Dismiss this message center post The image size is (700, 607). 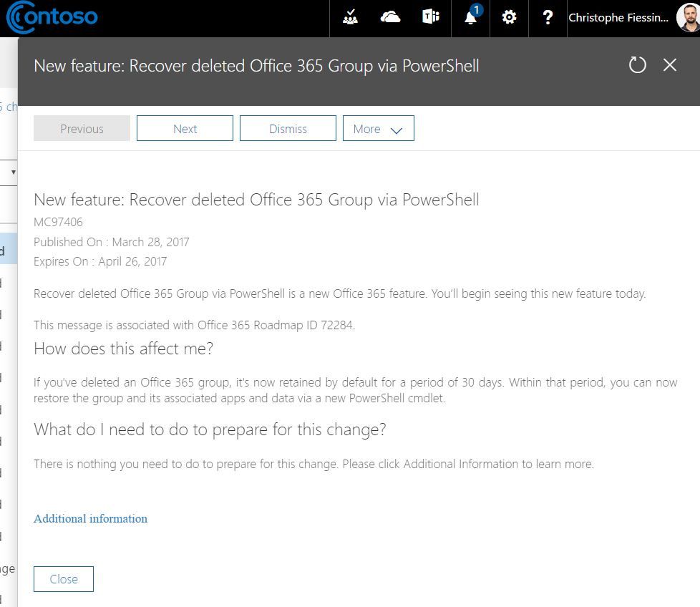pos(288,129)
